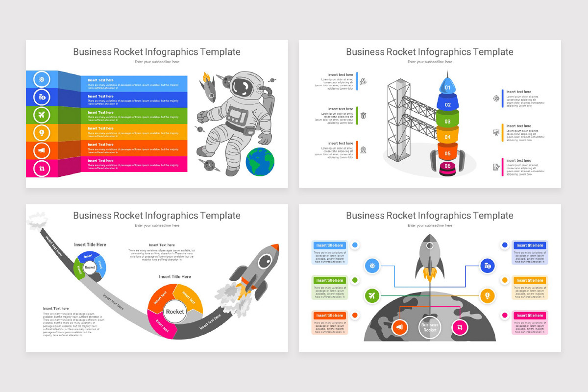Screen dimensions: 588x392
Task: Select the money bag icon beside green bar
Action: tap(363, 116)
